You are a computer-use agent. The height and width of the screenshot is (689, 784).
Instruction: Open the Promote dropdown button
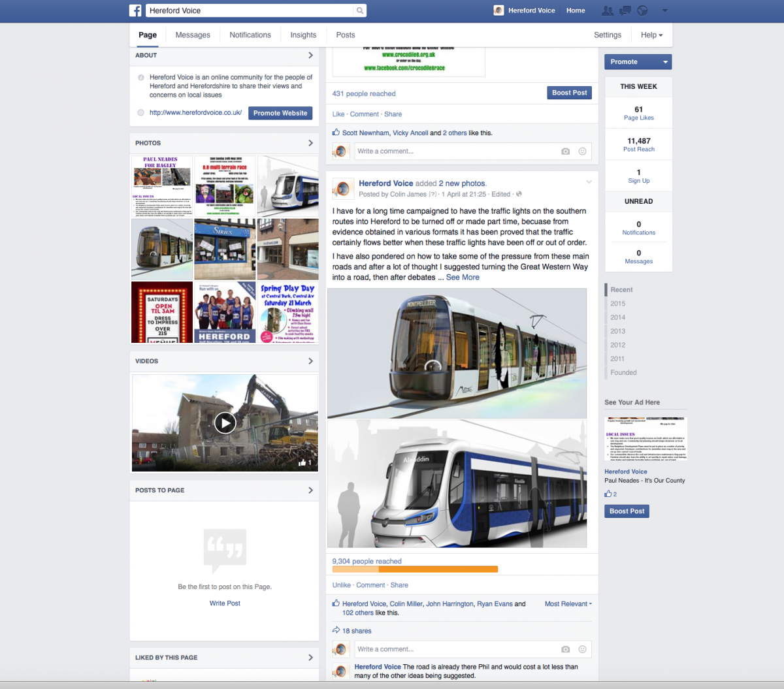click(x=638, y=62)
